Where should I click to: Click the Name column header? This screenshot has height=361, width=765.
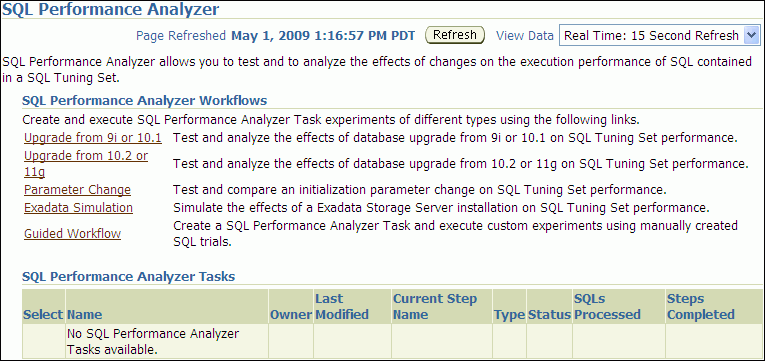[x=84, y=315]
